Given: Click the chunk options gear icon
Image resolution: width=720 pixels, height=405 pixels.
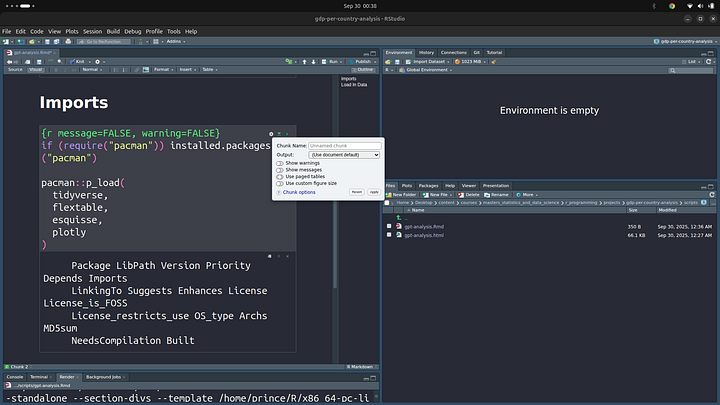Looking at the screenshot, I should pos(271,134).
